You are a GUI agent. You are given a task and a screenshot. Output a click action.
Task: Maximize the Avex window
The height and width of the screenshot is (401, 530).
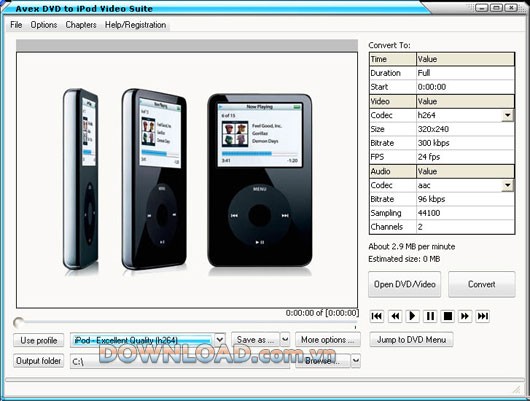(x=496, y=7)
